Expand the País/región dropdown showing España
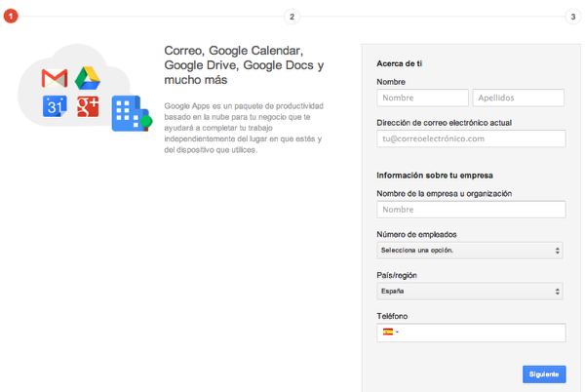The image size is (585, 392). 471,292
